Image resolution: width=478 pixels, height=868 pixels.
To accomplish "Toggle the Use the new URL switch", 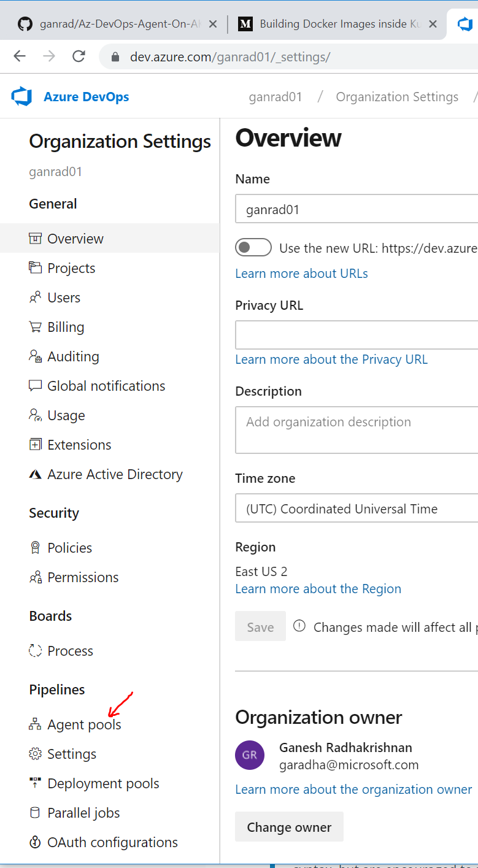I will pyautogui.click(x=253, y=248).
